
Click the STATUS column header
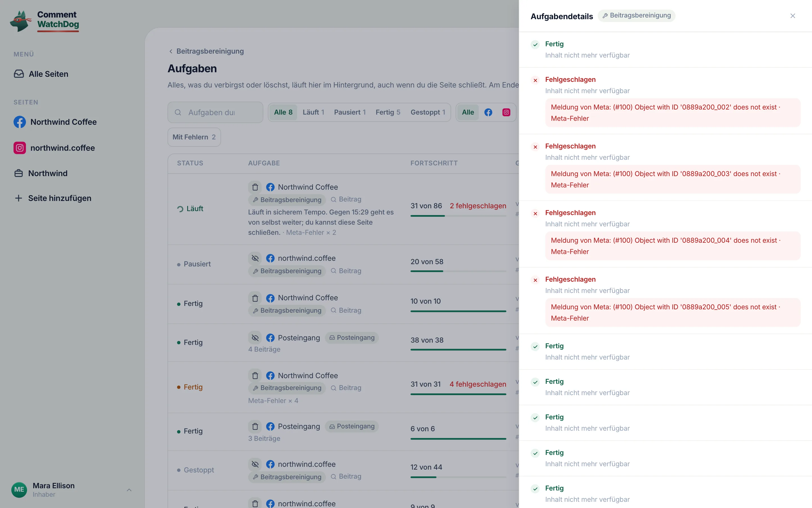(190, 163)
